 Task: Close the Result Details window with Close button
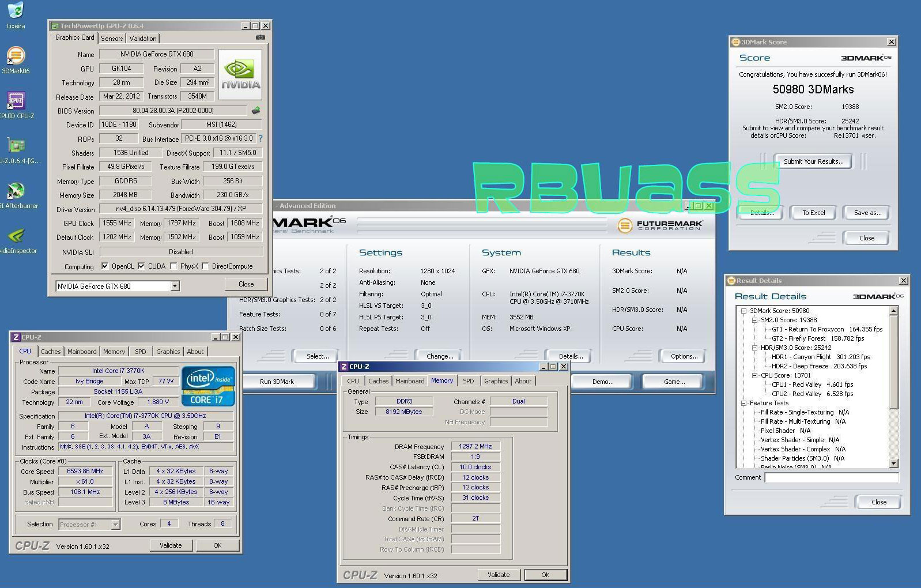coord(878,502)
